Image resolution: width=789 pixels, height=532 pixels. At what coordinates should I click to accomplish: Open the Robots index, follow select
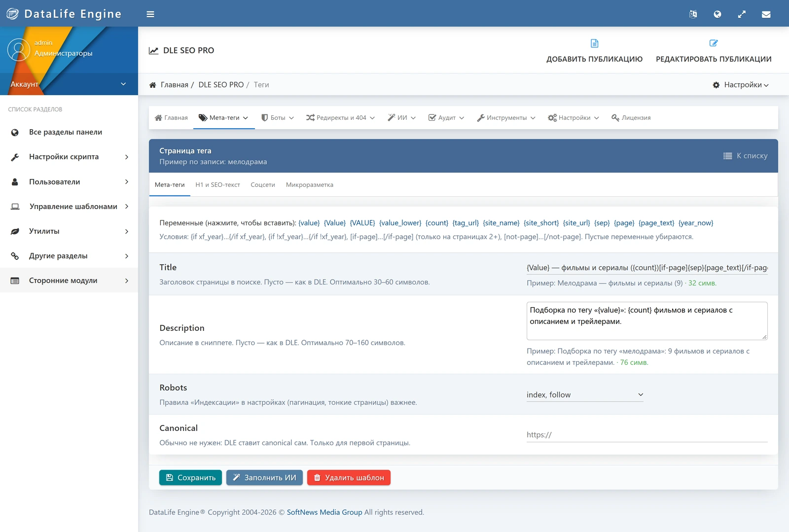tap(585, 394)
